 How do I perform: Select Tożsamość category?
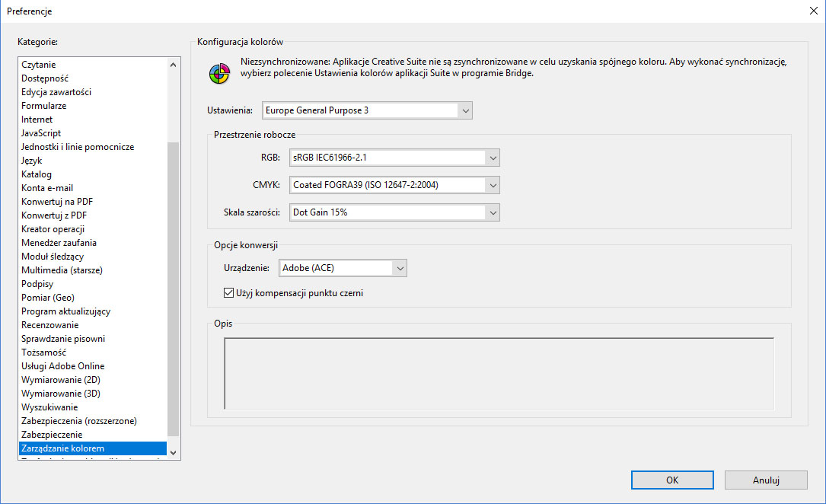93,352
